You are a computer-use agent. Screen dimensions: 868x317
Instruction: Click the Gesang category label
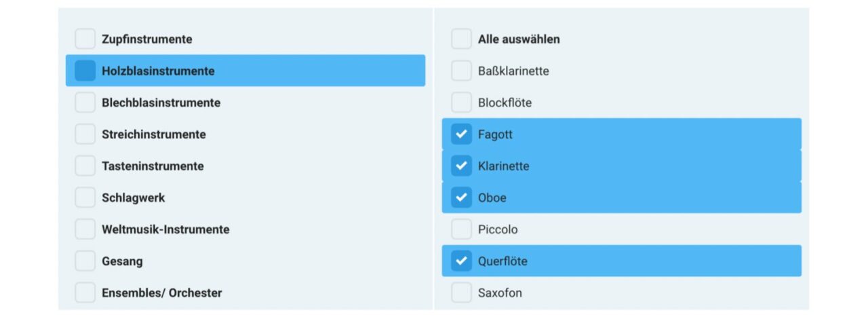click(x=122, y=261)
